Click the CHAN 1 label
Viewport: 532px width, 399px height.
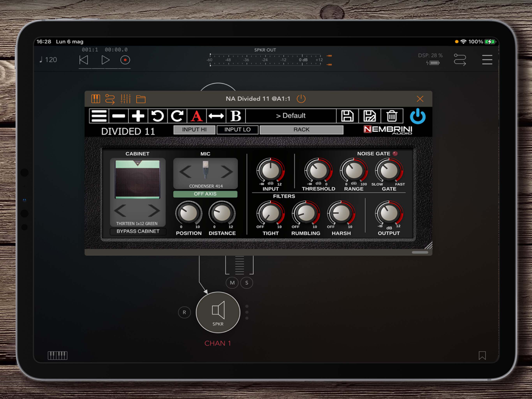tap(218, 343)
